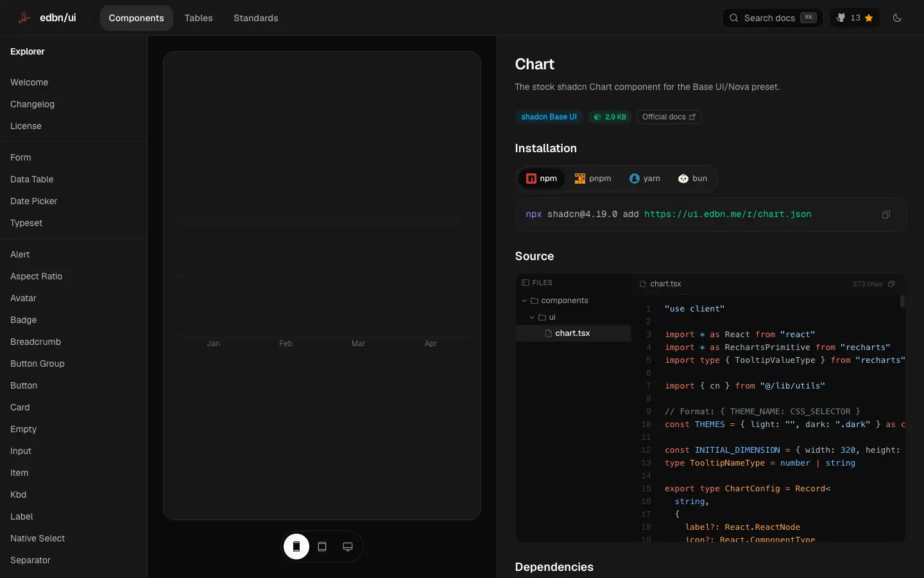Open the GitHub stars button showing 13

855,18
